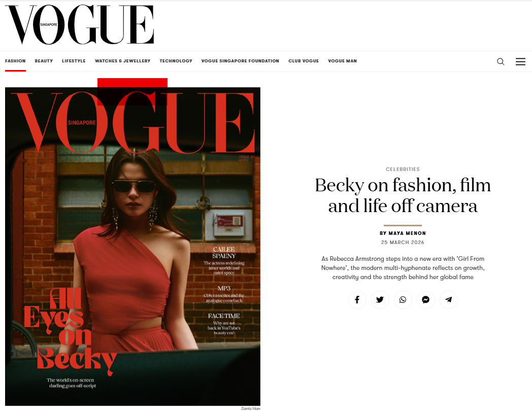The height and width of the screenshot is (413, 532).
Task: Share article via Telegram
Action: click(449, 300)
